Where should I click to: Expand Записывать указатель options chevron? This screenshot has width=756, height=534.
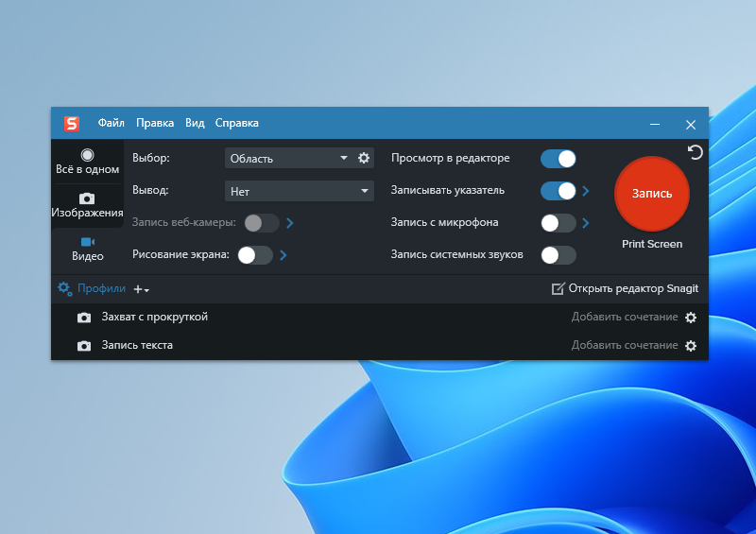585,191
